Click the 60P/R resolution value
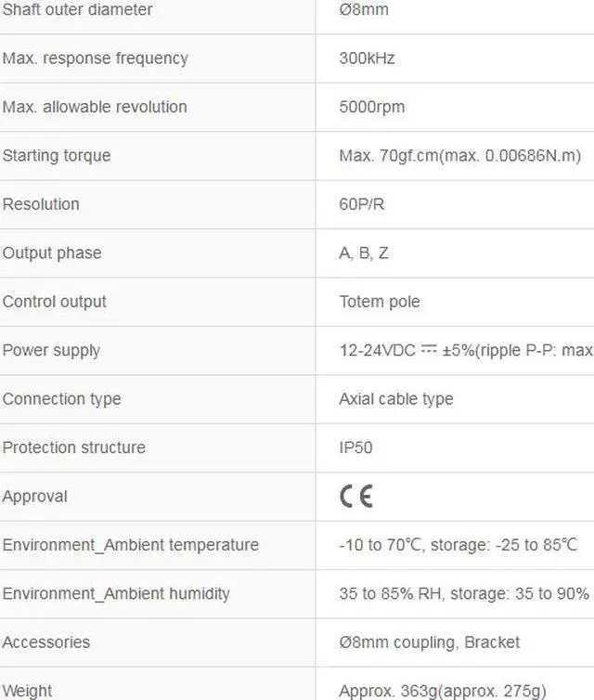Image resolution: width=594 pixels, height=700 pixels. coord(362,204)
